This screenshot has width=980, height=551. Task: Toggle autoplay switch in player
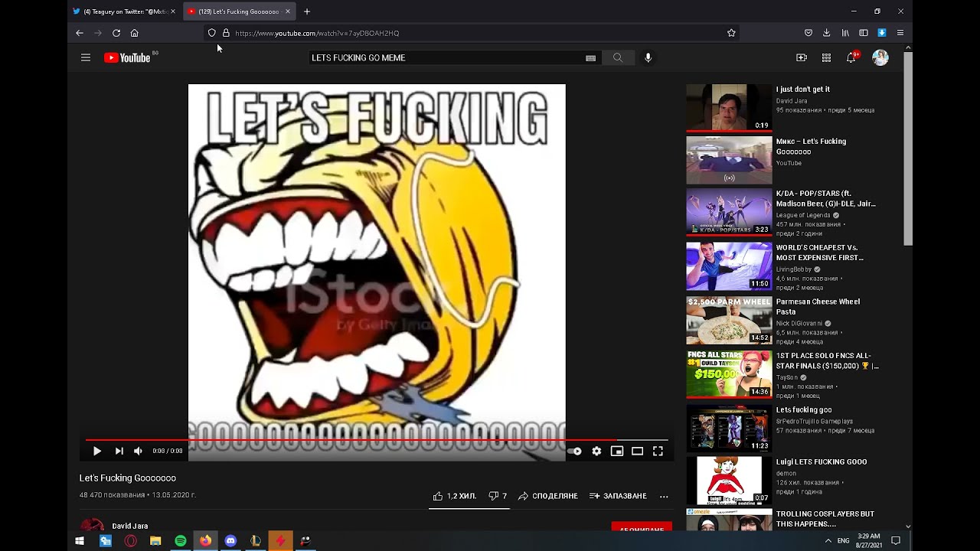click(574, 452)
